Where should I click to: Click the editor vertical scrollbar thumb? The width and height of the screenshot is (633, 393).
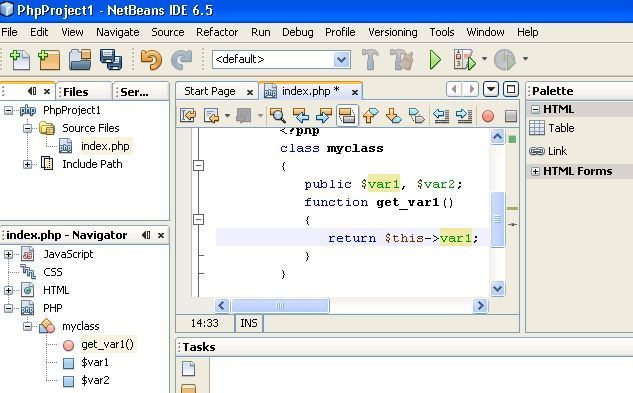pyautogui.click(x=497, y=219)
